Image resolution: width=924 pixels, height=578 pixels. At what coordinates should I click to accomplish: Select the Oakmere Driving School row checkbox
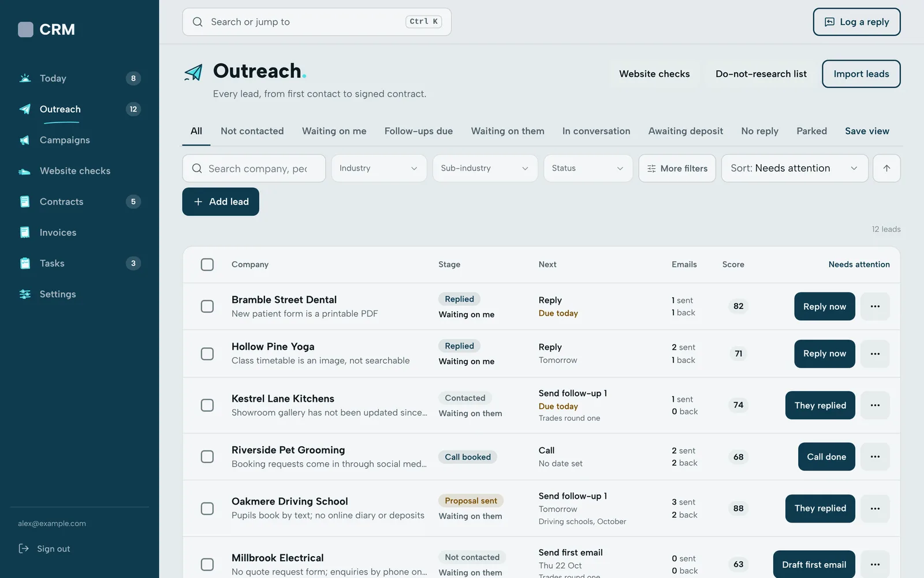point(207,509)
